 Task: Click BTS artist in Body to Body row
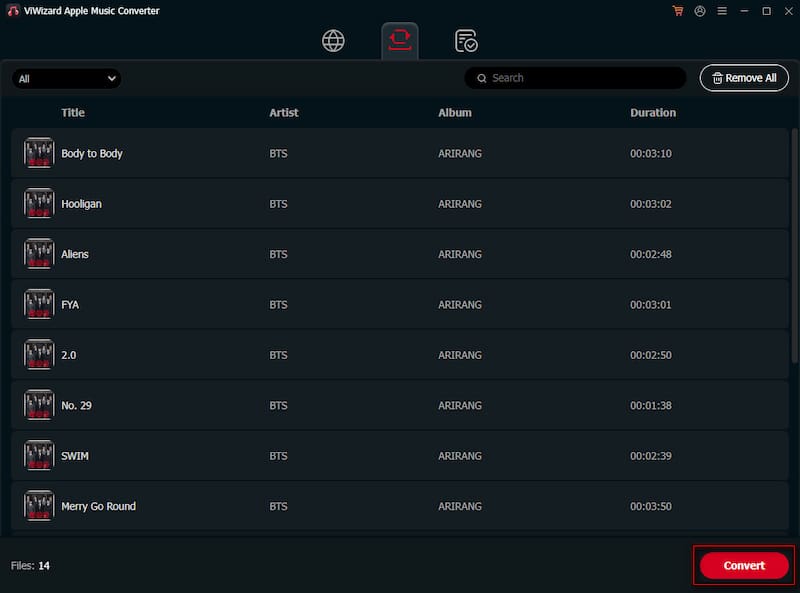278,154
